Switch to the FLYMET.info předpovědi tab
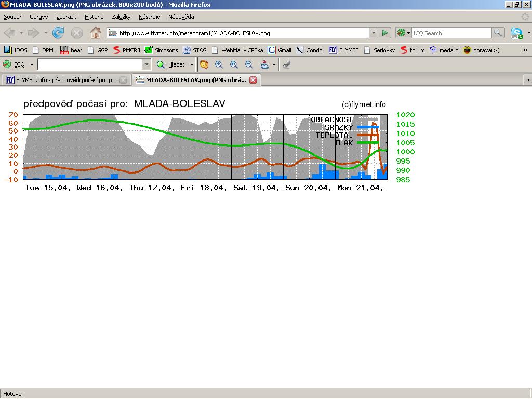The image size is (532, 399). 62,80
